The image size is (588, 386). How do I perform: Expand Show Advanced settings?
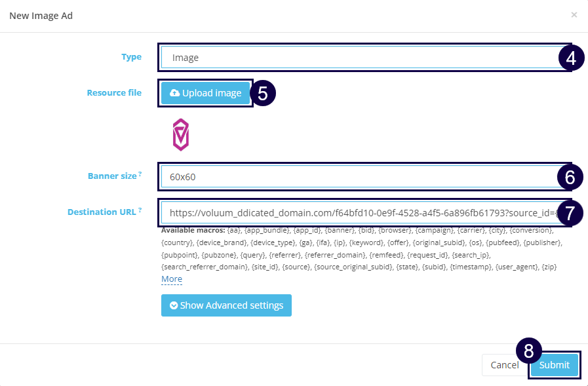point(226,305)
